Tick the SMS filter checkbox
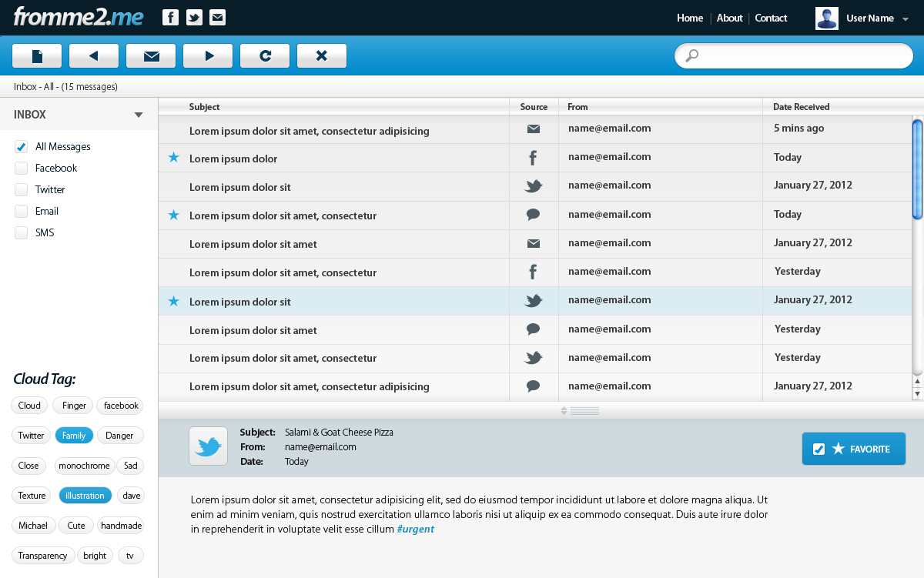 [x=21, y=232]
